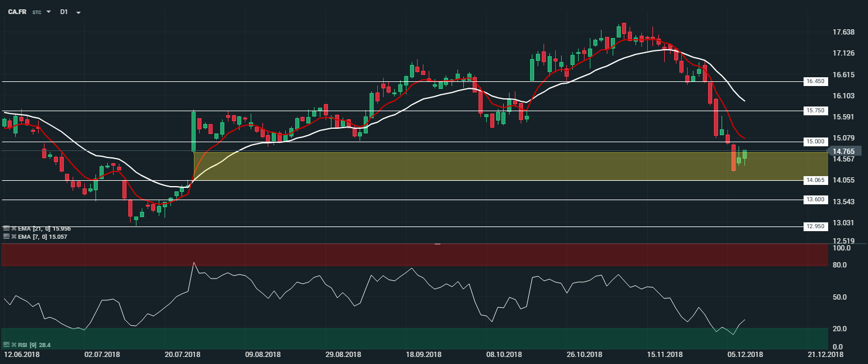Click the 05.12.2018 date on time axis
Viewport: 868px width, 364px height.
(746, 355)
